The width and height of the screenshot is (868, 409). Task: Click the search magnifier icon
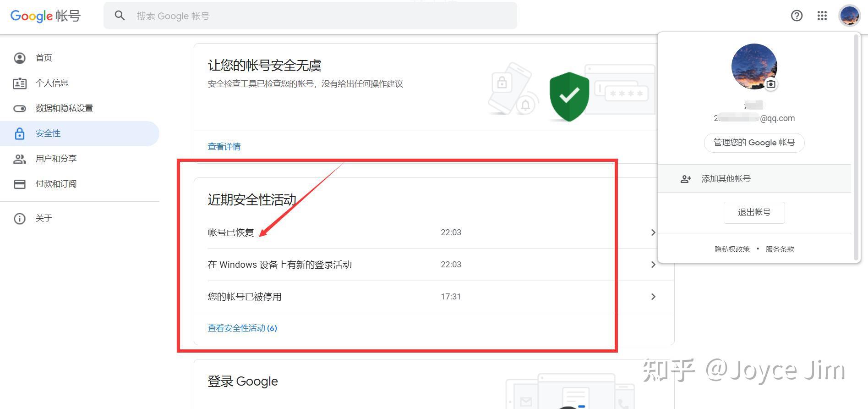(120, 16)
